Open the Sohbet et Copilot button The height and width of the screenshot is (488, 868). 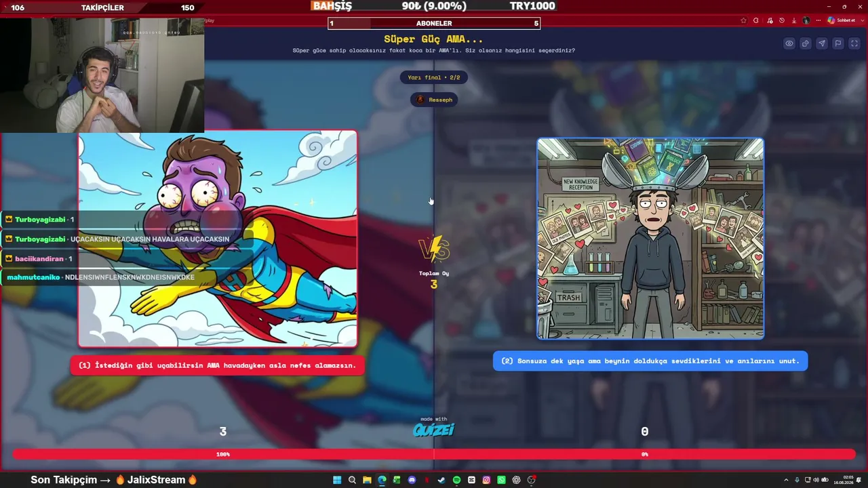point(841,20)
